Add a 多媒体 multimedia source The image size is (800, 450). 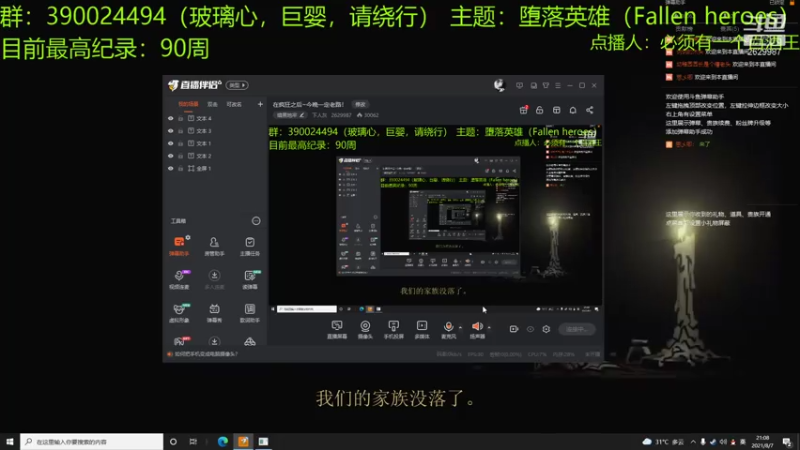click(x=422, y=330)
